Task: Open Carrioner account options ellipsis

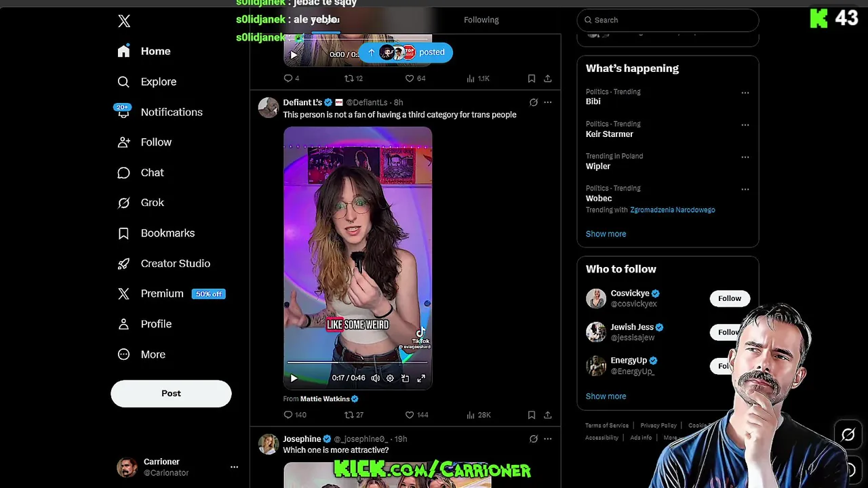Action: [234, 467]
